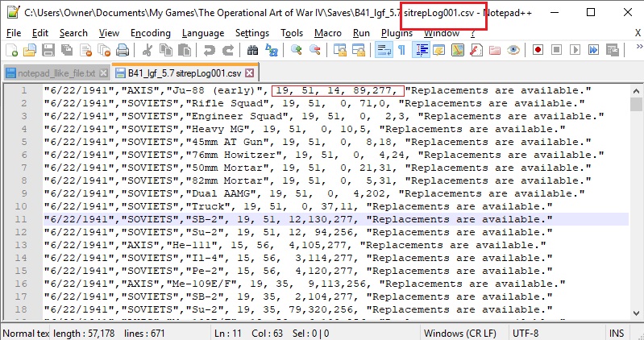644x340 pixels.
Task: Click the Undo arrow icon
Action: [210, 50]
